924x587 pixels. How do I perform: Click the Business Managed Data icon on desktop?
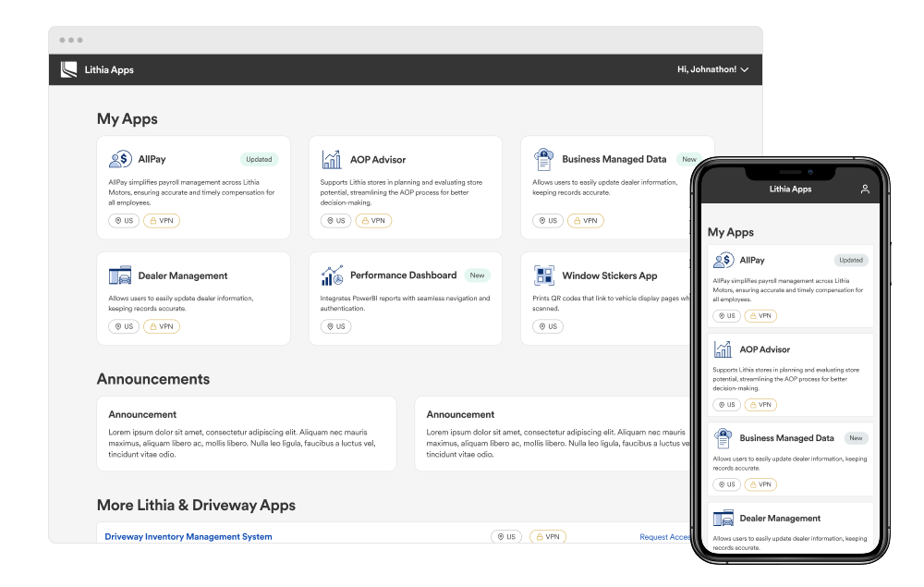click(x=543, y=159)
